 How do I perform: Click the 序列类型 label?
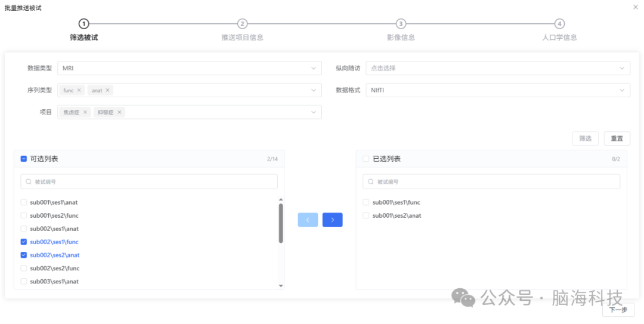tap(40, 91)
